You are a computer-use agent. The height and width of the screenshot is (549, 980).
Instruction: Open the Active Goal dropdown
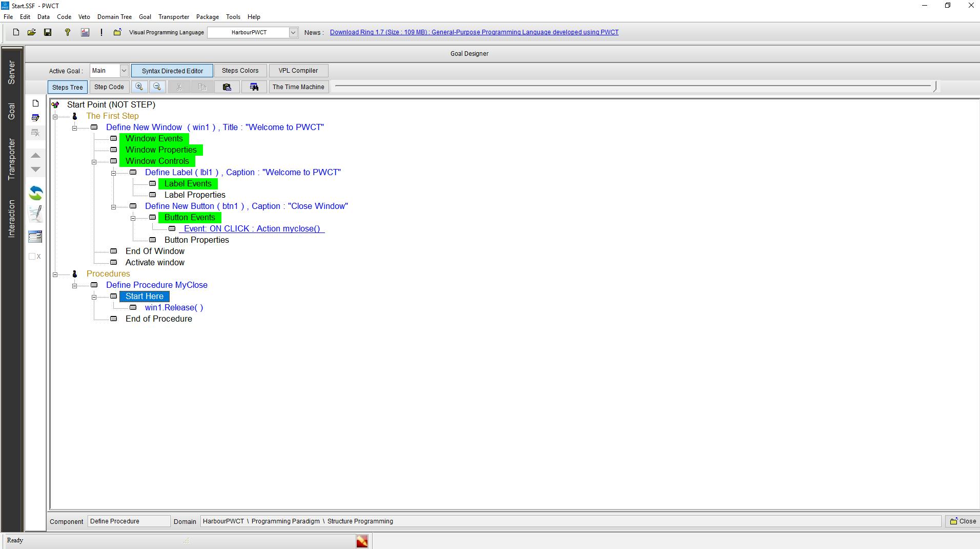[124, 71]
